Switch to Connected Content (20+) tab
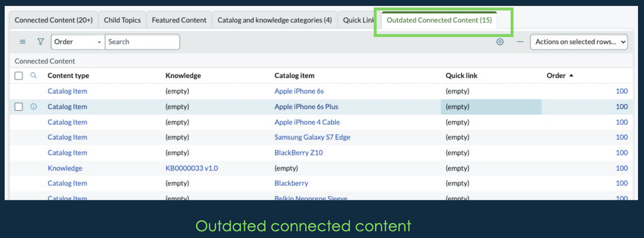 [x=54, y=20]
